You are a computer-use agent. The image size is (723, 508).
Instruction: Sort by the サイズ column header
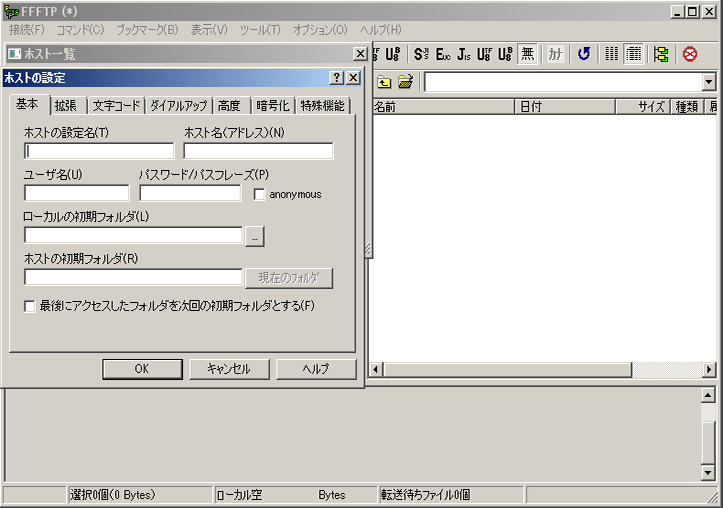[x=643, y=107]
